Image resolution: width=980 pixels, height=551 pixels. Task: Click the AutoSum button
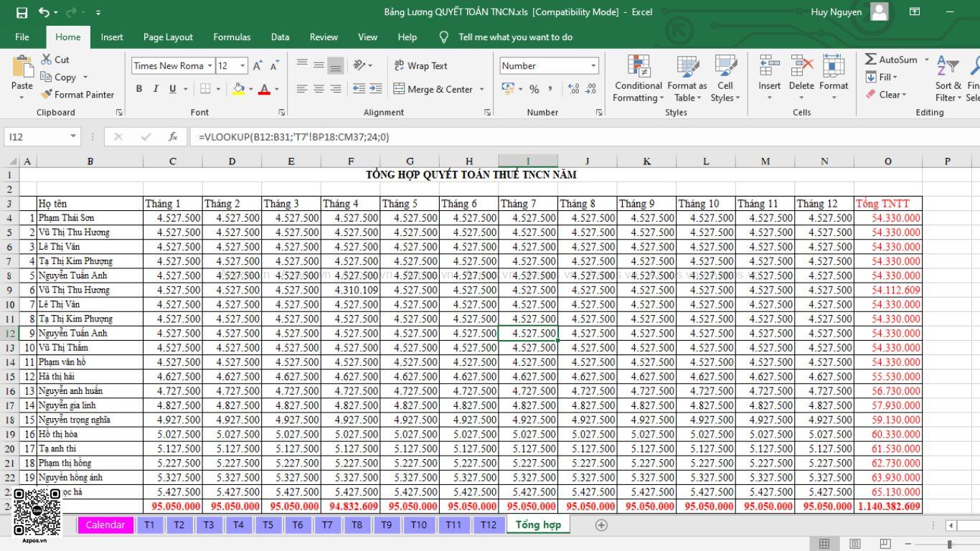point(890,60)
